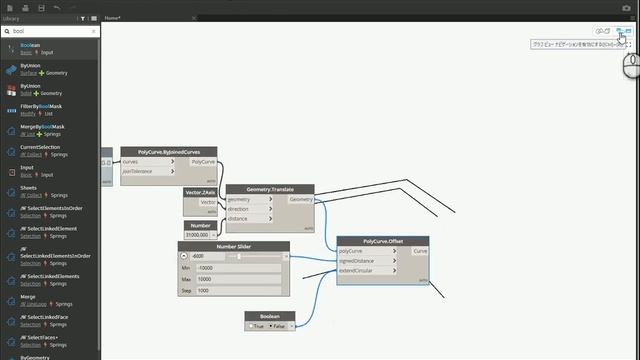Select the True radio button in Boolean node

[x=251, y=326]
